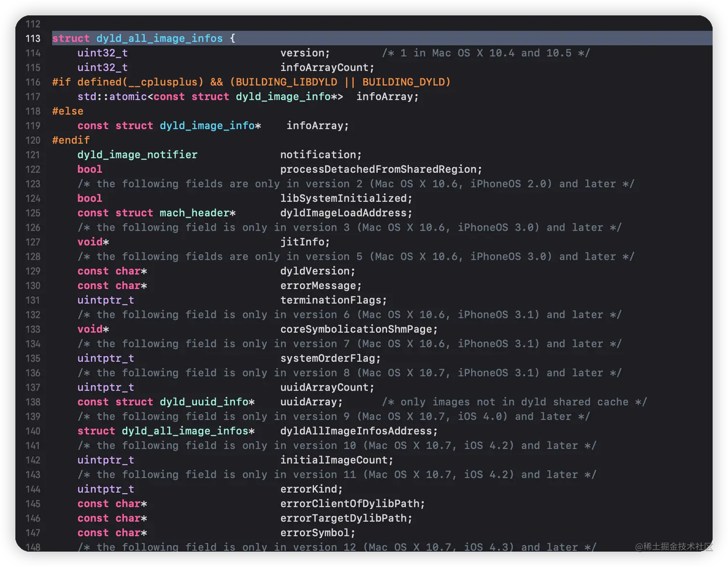Screen dimensions: 728x567
Task: Click the field name 'uuidArray;'
Action: coord(312,402)
